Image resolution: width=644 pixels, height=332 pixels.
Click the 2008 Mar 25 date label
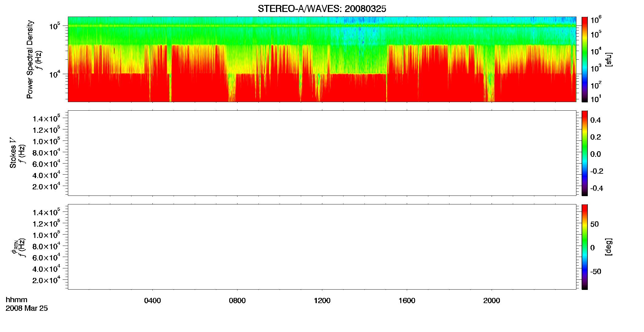[27, 308]
